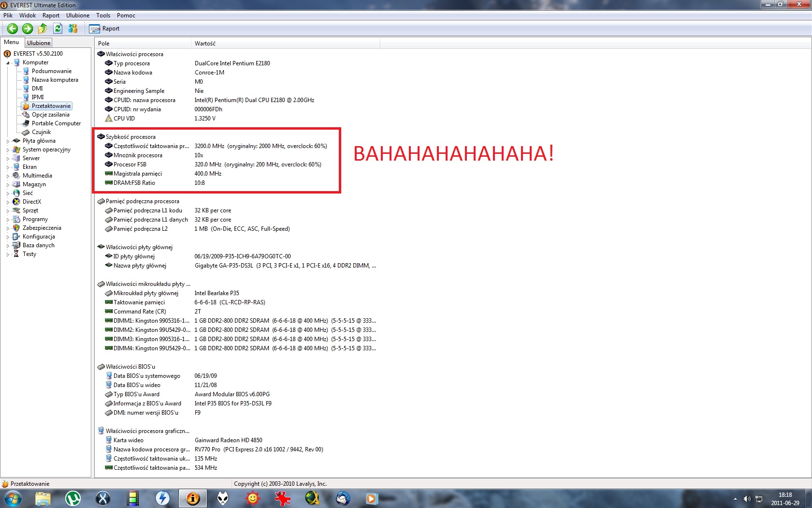Click the Testy hourglass icon
This screenshot has width=812, height=508.
coord(16,254)
